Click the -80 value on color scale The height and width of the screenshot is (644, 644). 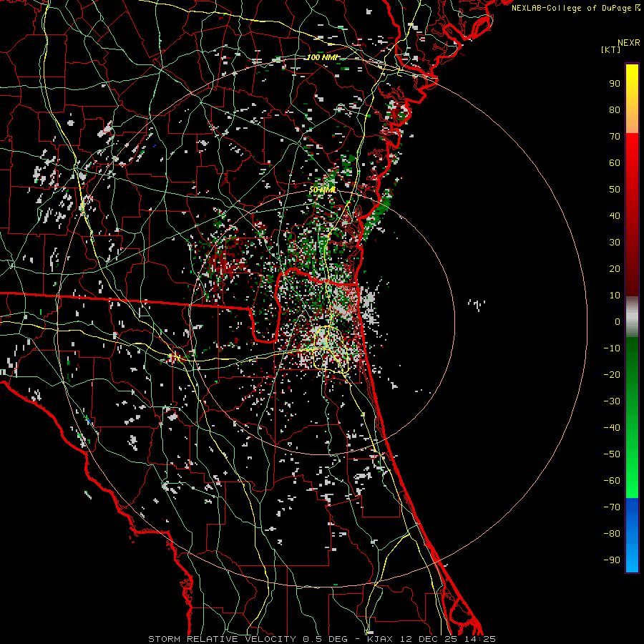pos(612,534)
